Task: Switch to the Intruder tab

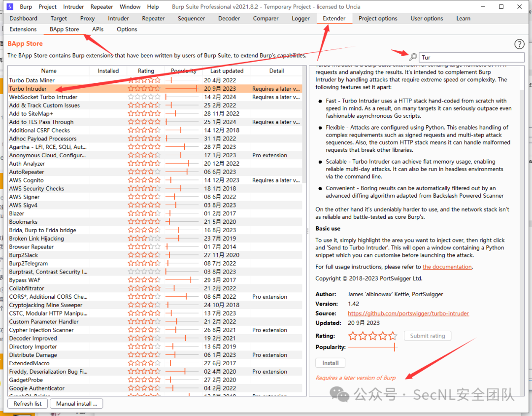Action: pyautogui.click(x=118, y=18)
